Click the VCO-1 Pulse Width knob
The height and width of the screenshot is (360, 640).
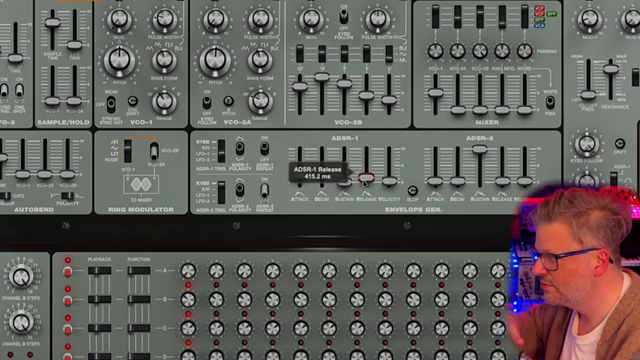[164, 19]
